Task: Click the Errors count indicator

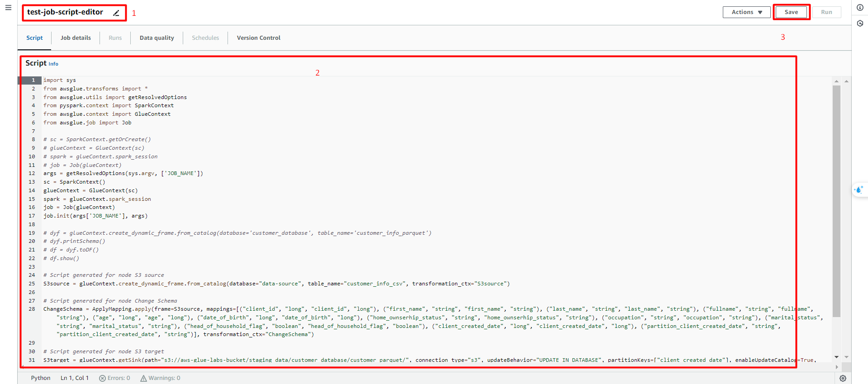Action: pyautogui.click(x=114, y=378)
